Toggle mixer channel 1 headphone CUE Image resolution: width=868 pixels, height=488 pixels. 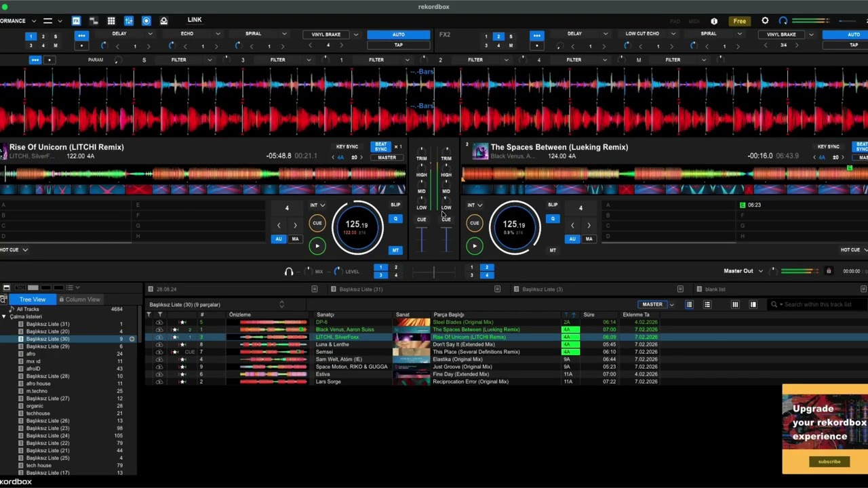coord(421,220)
